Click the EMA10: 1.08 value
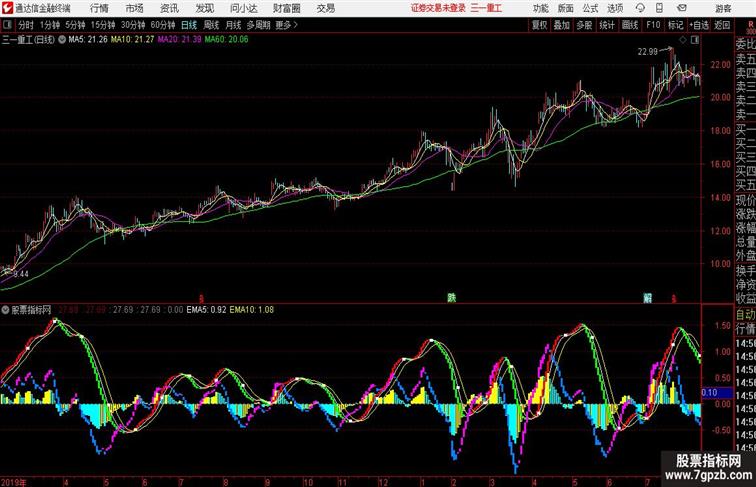Image resolution: width=756 pixels, height=487 pixels. tap(252, 310)
